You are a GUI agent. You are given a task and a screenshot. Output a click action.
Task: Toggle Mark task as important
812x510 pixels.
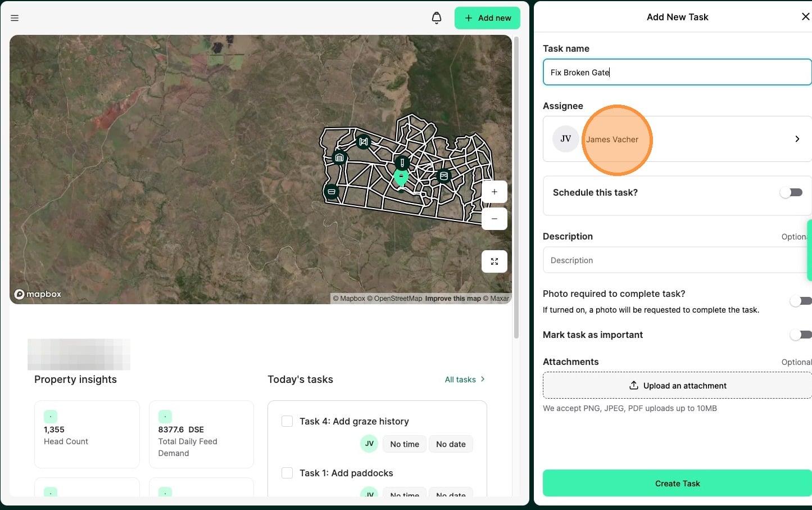(x=800, y=335)
